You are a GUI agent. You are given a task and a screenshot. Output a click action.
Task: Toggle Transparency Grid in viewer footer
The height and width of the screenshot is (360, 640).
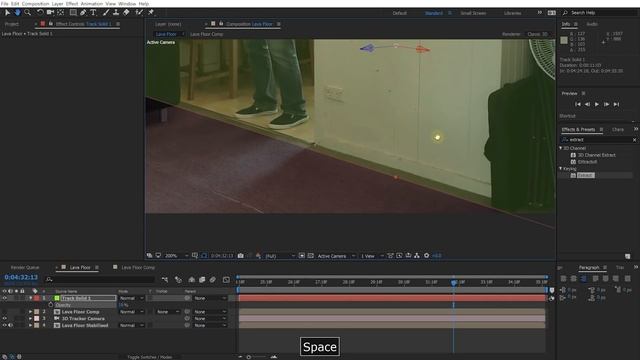point(311,256)
